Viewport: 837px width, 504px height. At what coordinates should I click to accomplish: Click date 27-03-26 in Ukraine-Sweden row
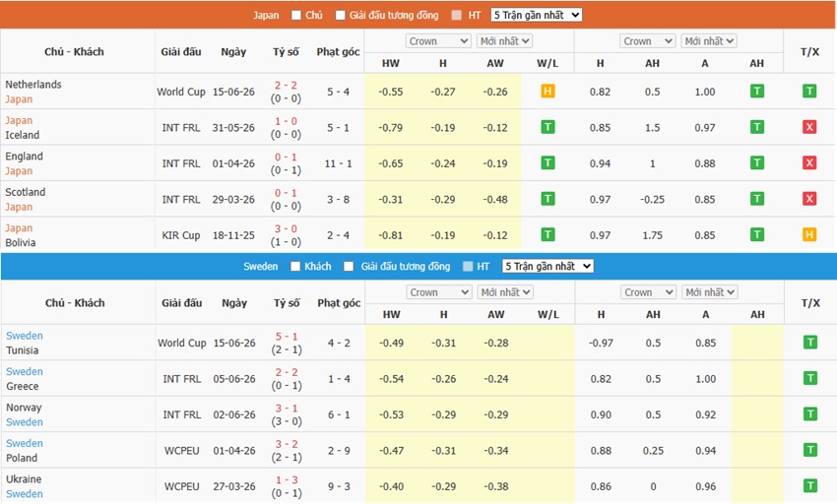234,486
